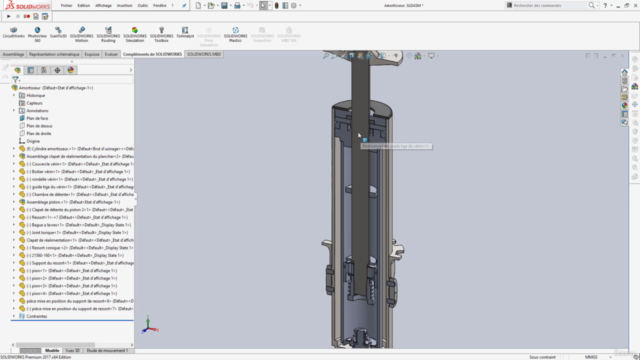Open the PropertyManager tab icon
The height and width of the screenshot is (360, 640).
(x=31, y=70)
